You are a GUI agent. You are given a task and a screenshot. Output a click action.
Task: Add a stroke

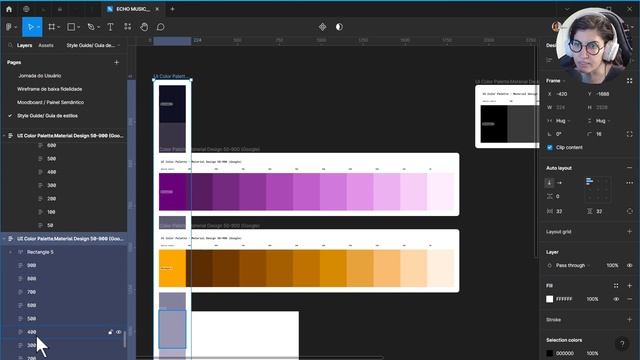629,320
